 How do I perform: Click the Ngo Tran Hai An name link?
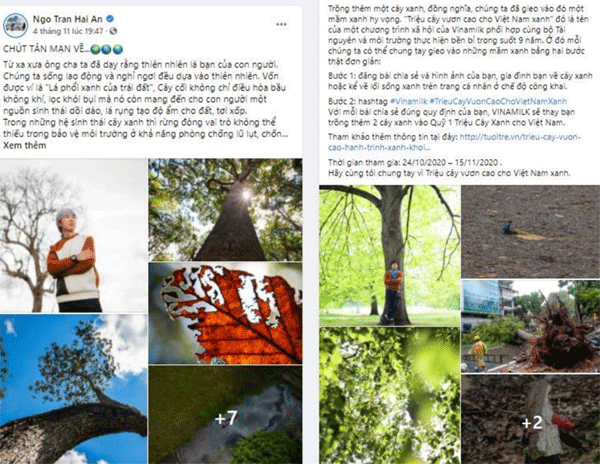[67, 19]
